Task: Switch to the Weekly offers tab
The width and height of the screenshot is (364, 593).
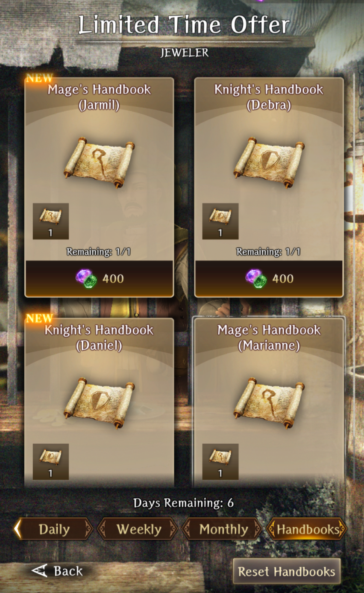Action: (138, 529)
